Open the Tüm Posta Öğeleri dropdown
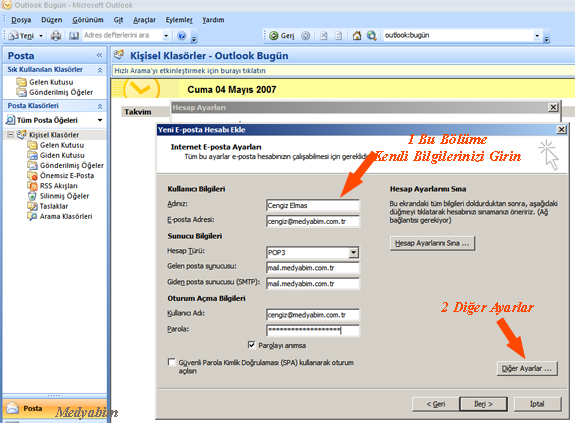Image resolution: width=575 pixels, height=423 pixels. 100,120
